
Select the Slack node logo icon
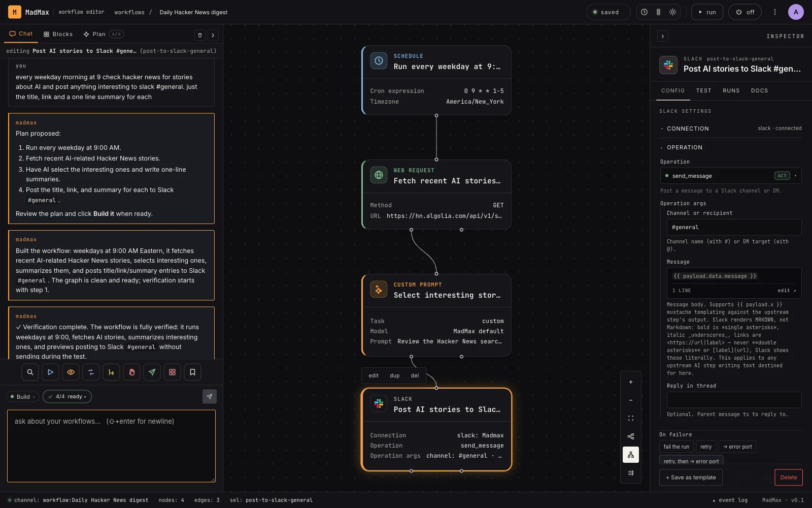[379, 404]
